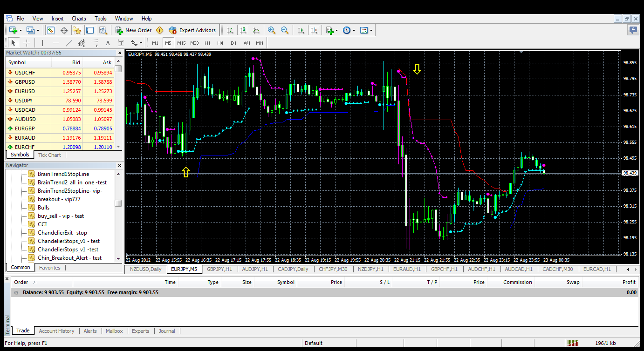Open the Profiles icon
The width and height of the screenshot is (644, 351).
(30, 30)
